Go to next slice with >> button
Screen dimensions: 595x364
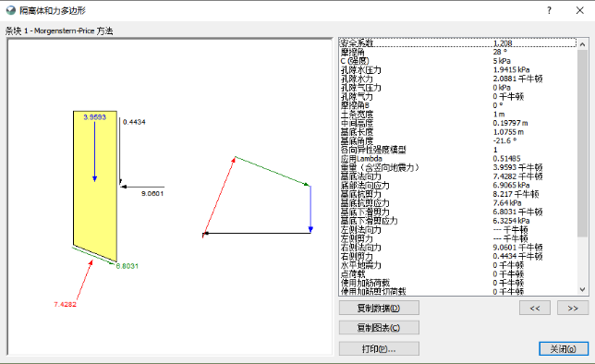tap(573, 308)
